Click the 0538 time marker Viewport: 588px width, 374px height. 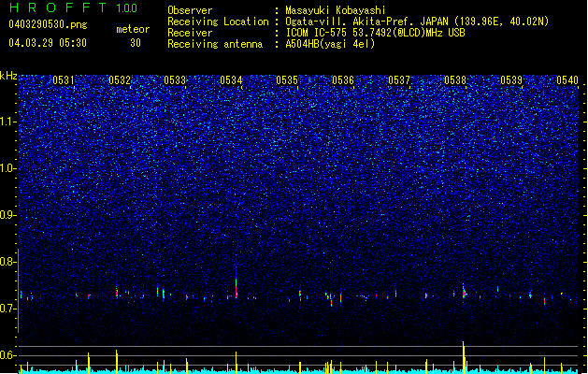pyautogui.click(x=455, y=80)
